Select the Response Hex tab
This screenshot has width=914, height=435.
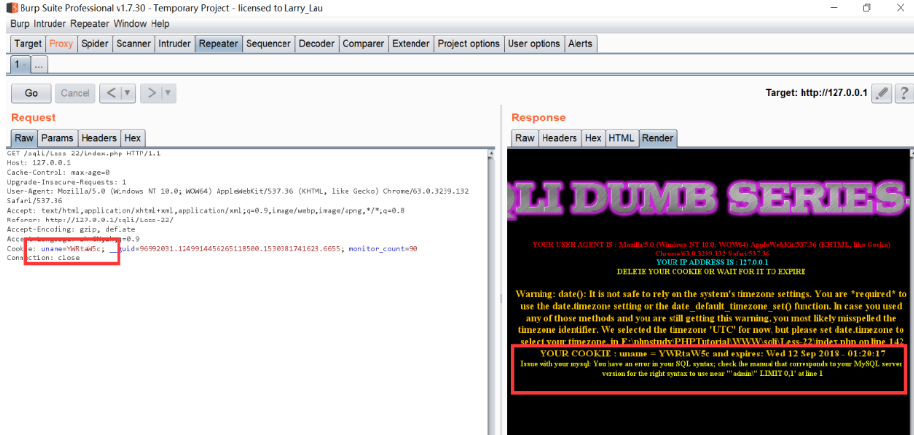click(x=593, y=138)
